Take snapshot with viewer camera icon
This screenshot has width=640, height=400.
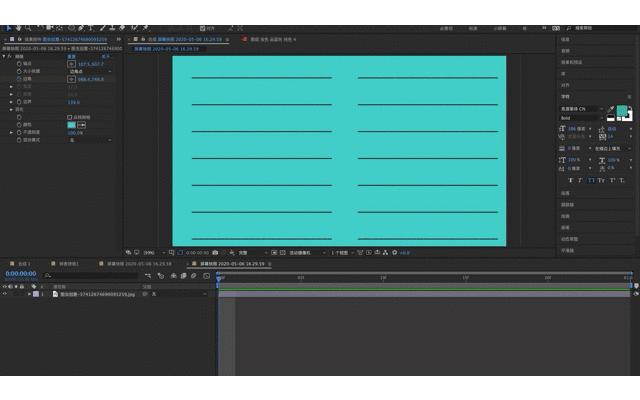pos(215,253)
